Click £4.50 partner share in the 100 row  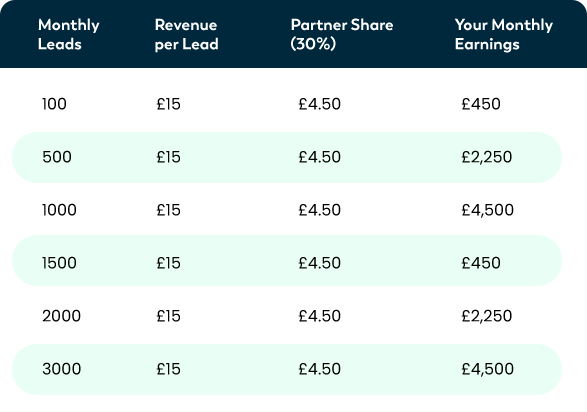pos(320,104)
